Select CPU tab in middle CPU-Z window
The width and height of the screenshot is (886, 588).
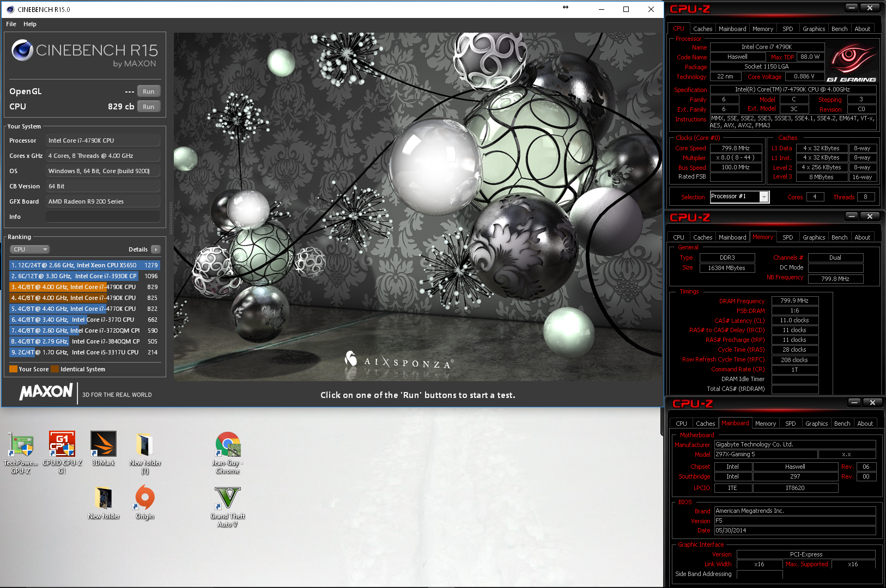point(679,237)
